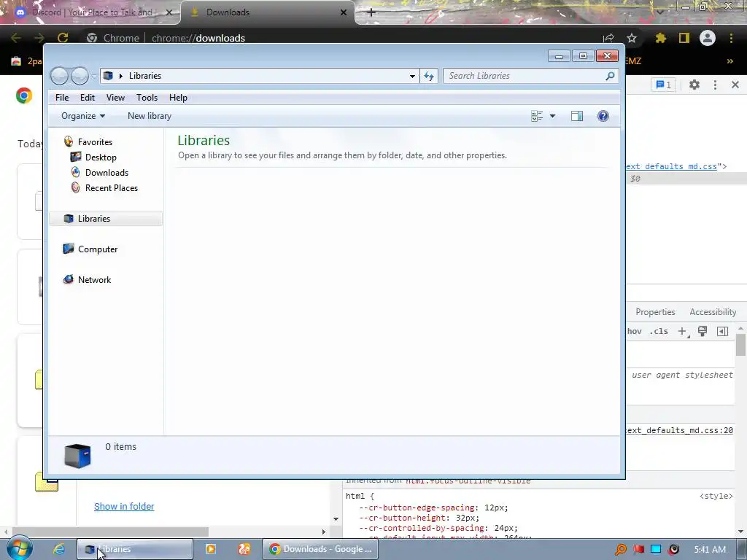
Task: Bookmark the page with the star icon
Action: pos(632,38)
